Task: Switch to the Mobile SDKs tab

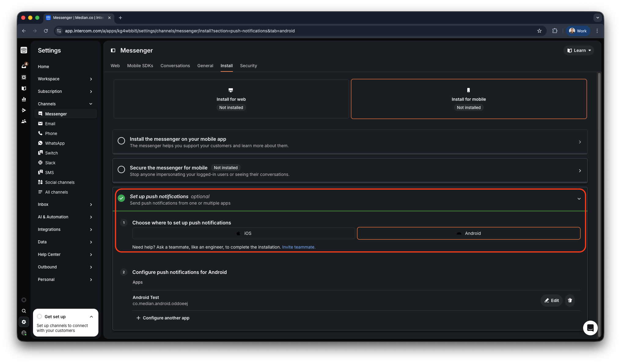Action: pos(140,66)
